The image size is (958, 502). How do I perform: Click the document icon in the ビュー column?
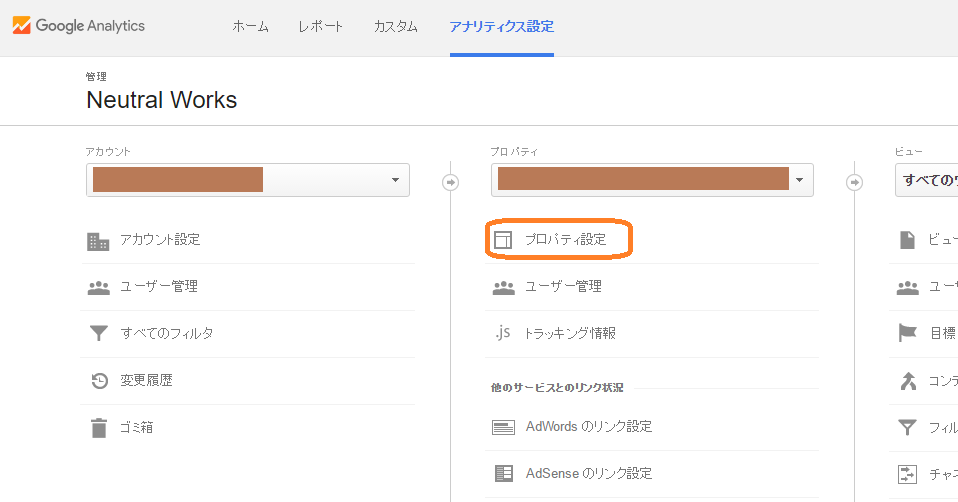point(907,240)
